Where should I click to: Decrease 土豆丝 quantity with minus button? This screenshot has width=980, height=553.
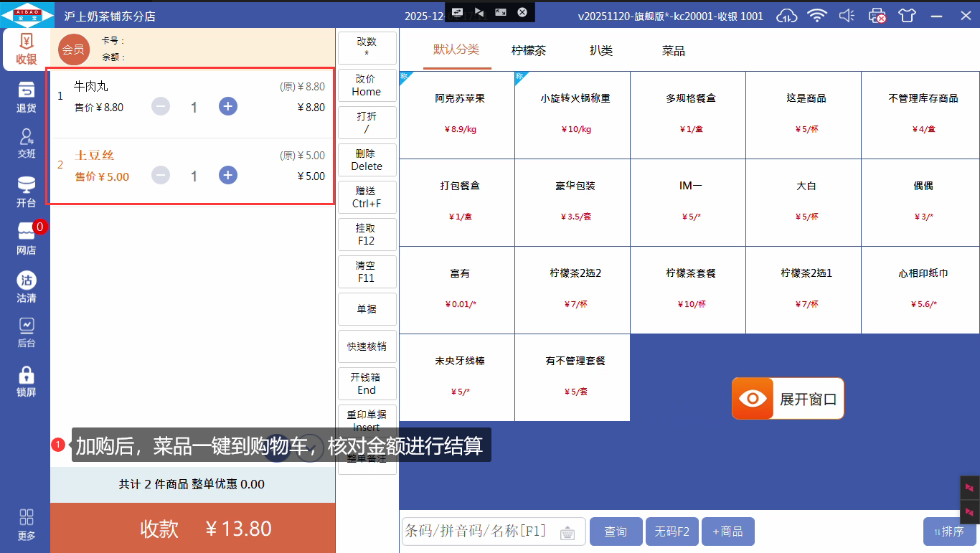[161, 176]
